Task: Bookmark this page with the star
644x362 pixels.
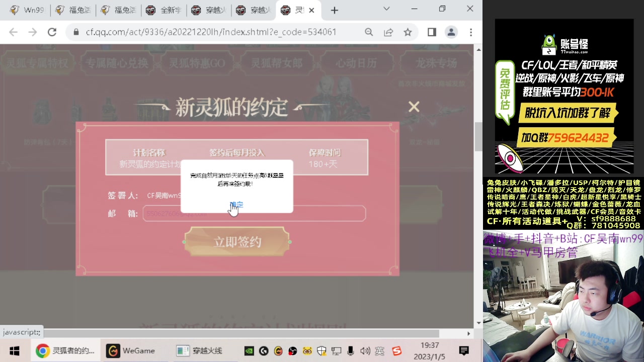Action: 408,32
